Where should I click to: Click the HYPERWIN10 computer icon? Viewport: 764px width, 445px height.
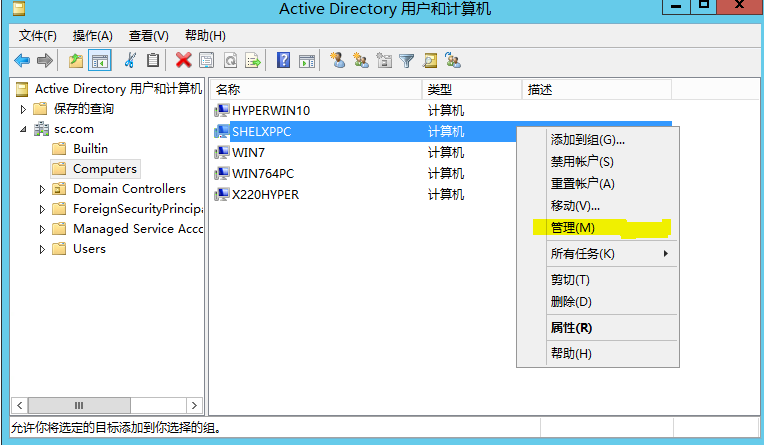click(222, 111)
